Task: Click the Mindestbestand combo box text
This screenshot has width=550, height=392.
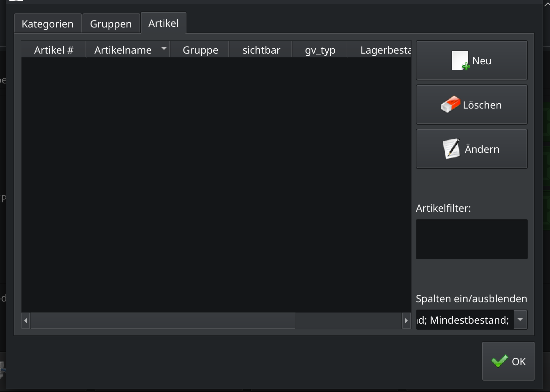Action: click(465, 320)
